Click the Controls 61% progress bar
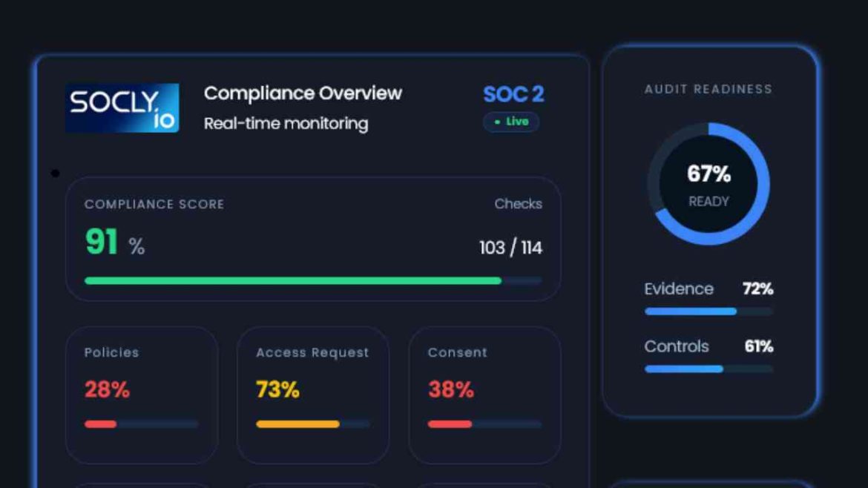Screen dimensions: 868x488 point(684,369)
